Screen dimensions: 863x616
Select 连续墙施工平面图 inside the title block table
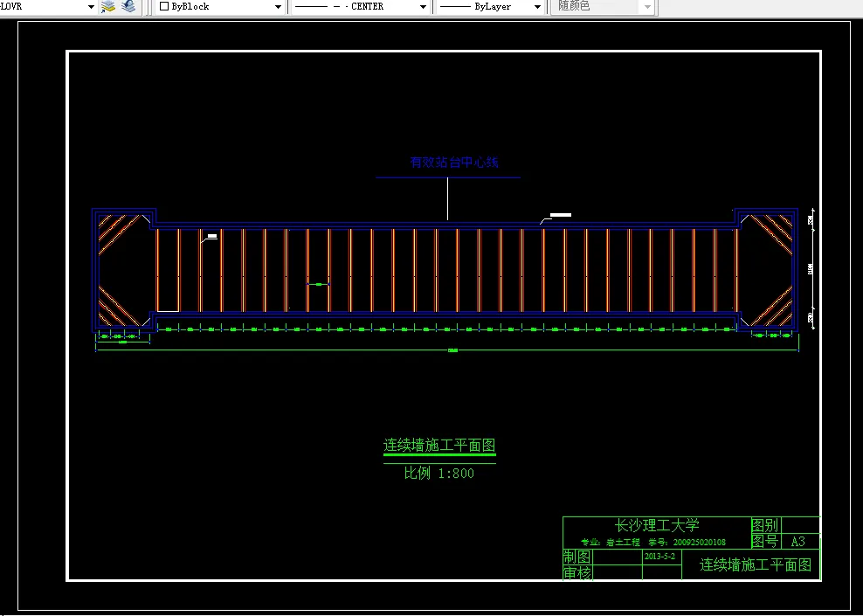755,564
